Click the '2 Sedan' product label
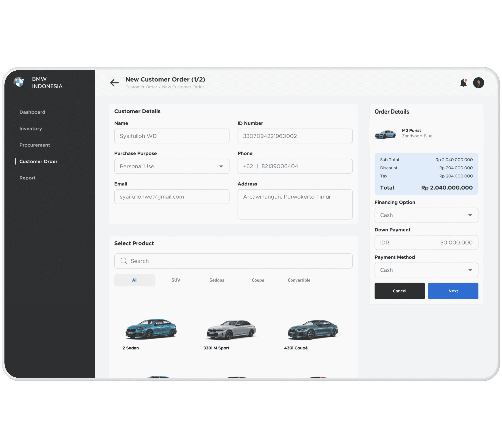502x448 pixels. pos(131,348)
